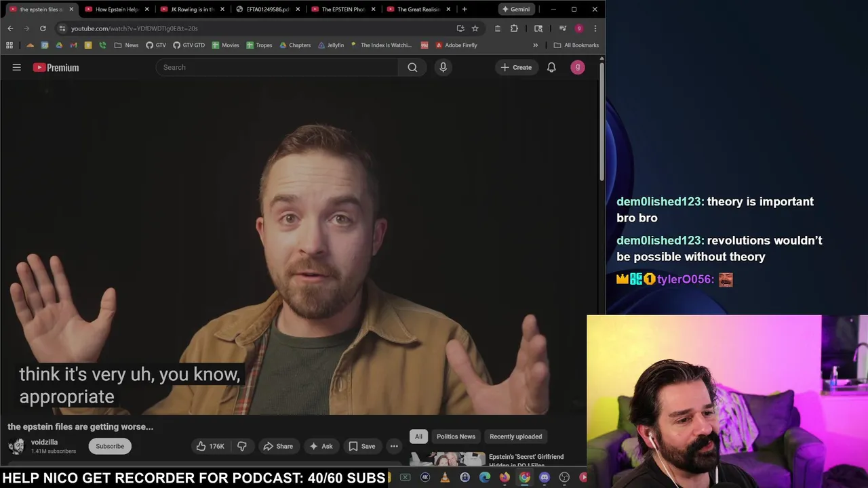
Task: Save the video to a playlist
Action: (x=361, y=446)
